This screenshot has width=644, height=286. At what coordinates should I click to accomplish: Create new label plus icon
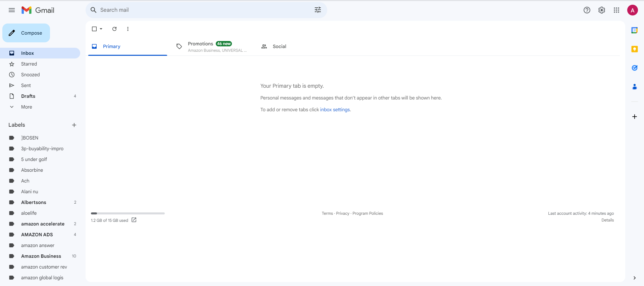(x=74, y=125)
